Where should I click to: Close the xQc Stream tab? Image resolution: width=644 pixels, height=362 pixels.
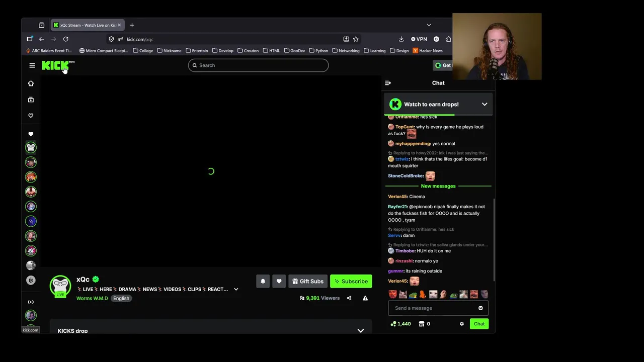click(119, 25)
